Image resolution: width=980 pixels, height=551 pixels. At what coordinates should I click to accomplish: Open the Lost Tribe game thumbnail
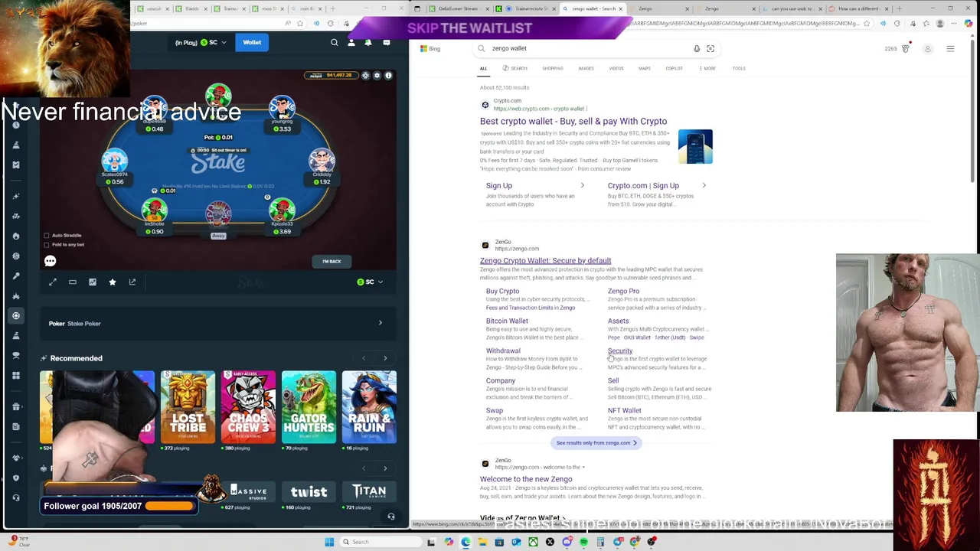click(188, 407)
